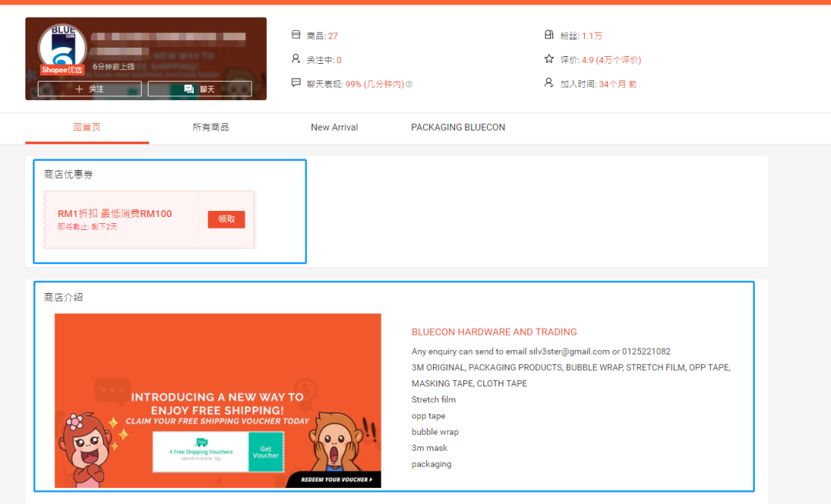
Task: Click the help question mark next to chat performance
Action: pyautogui.click(x=409, y=85)
